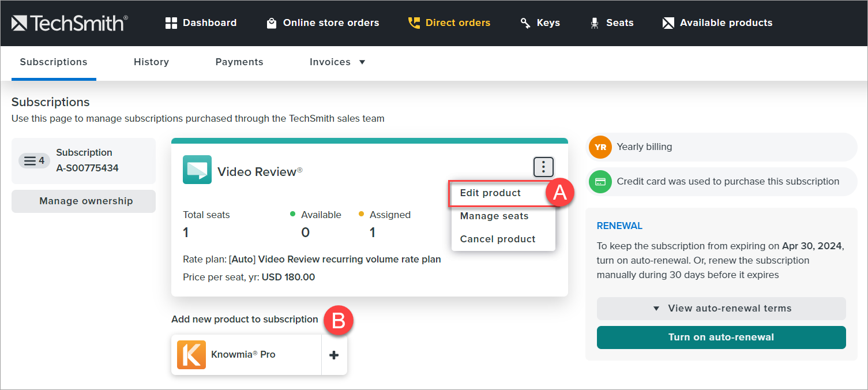Open Keys using the wrench icon
868x390 pixels.
525,22
